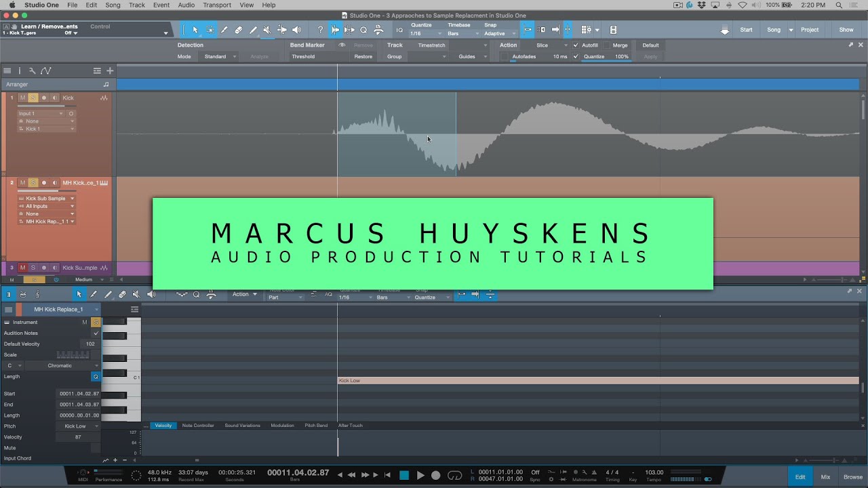
Task: Select the Arrow tool in the editor toolbar
Action: click(x=79, y=294)
